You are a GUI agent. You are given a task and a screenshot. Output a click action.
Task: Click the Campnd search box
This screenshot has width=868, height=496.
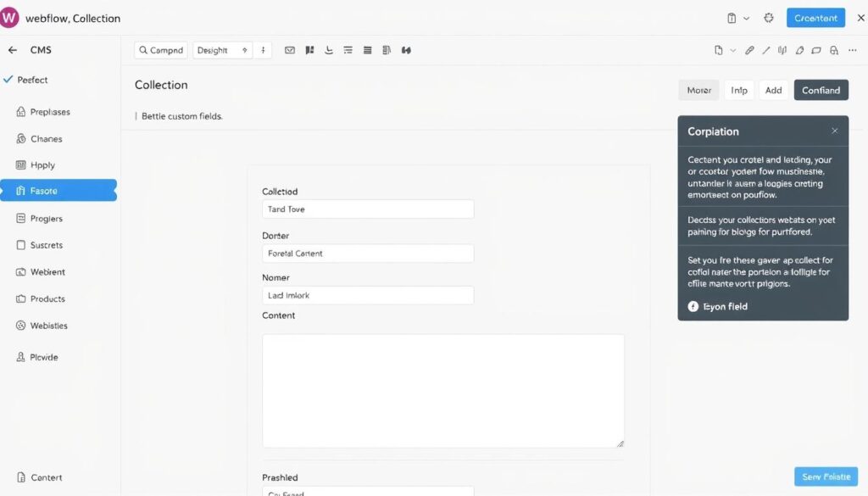click(160, 50)
